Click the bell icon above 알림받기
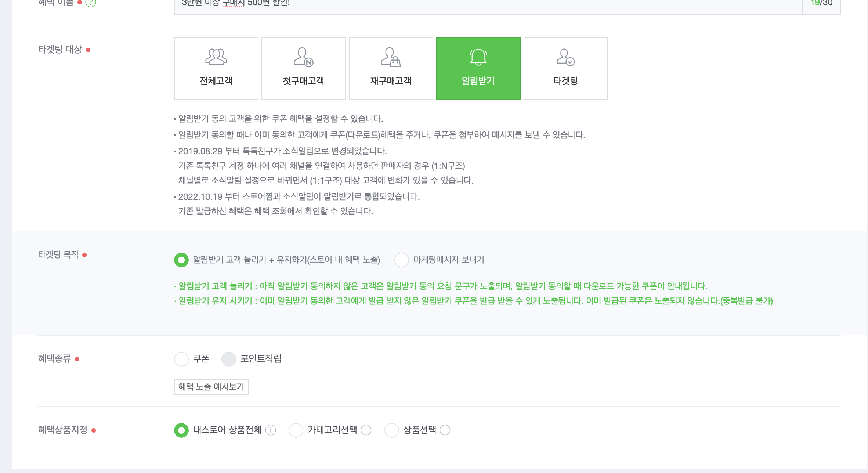 [478, 57]
